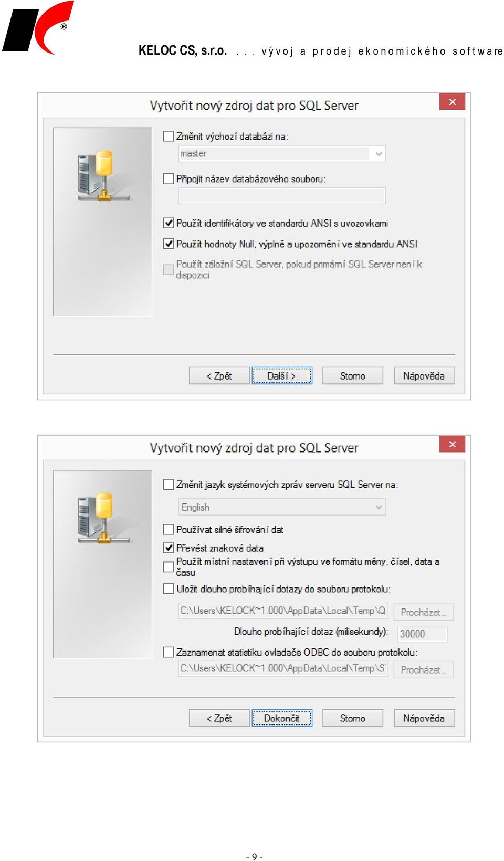Close the top SQL Server dialog
Image resolution: width=504 pixels, height=861 pixels.
click(x=452, y=102)
